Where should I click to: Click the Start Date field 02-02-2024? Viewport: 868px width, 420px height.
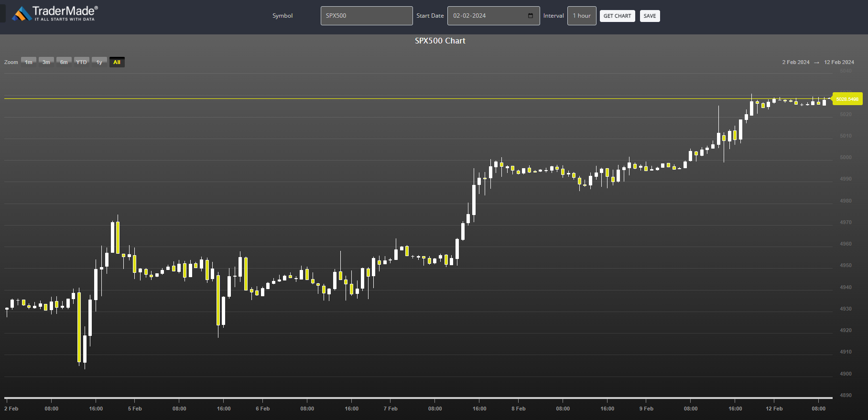point(493,16)
